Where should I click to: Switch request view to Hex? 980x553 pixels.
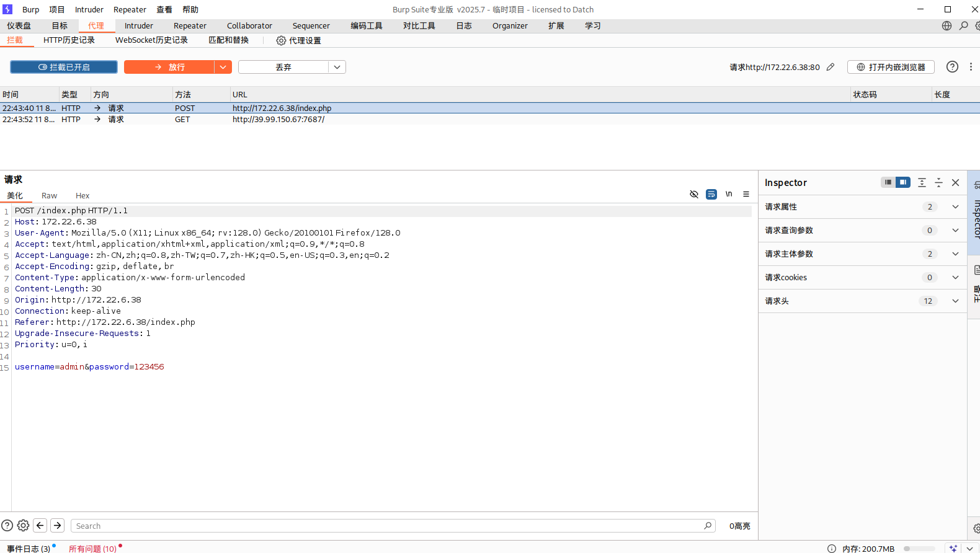pyautogui.click(x=82, y=195)
